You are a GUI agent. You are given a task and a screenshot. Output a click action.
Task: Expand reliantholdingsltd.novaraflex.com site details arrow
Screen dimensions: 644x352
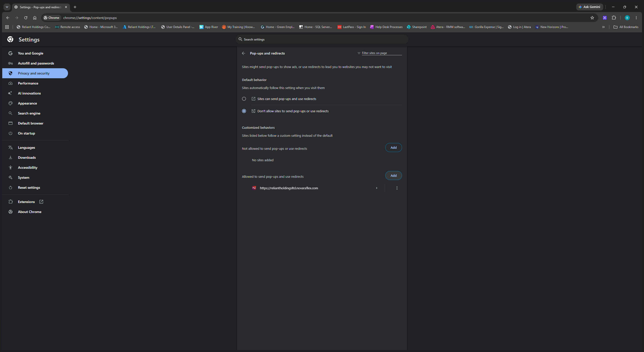coord(376,188)
